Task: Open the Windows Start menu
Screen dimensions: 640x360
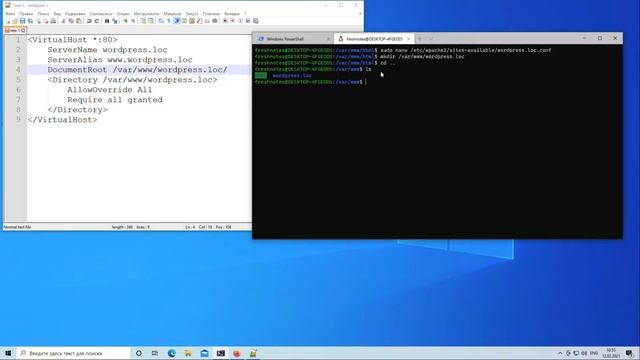Action: tap(8, 353)
